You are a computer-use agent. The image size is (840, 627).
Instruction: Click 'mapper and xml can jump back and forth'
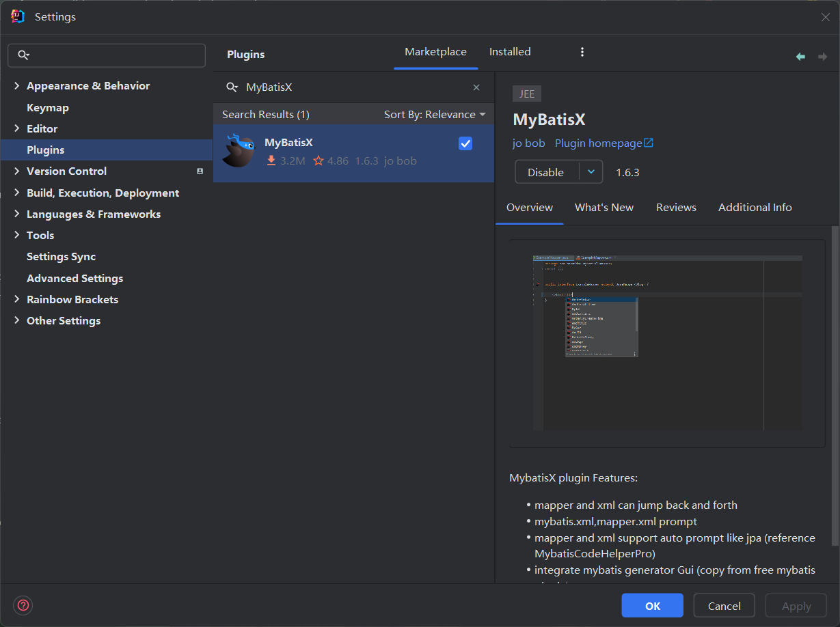pyautogui.click(x=636, y=505)
